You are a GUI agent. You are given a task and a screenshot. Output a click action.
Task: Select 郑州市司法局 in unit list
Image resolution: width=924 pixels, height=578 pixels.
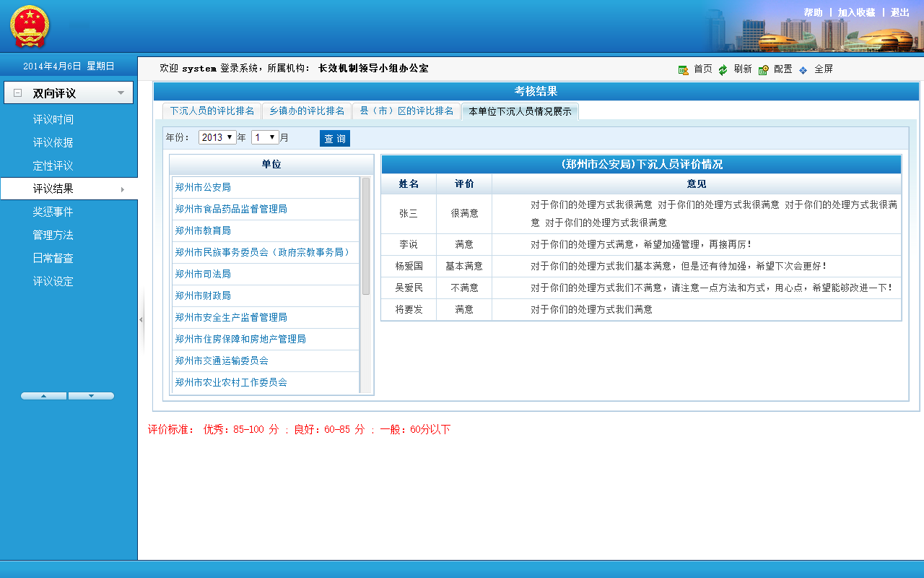click(x=266, y=274)
